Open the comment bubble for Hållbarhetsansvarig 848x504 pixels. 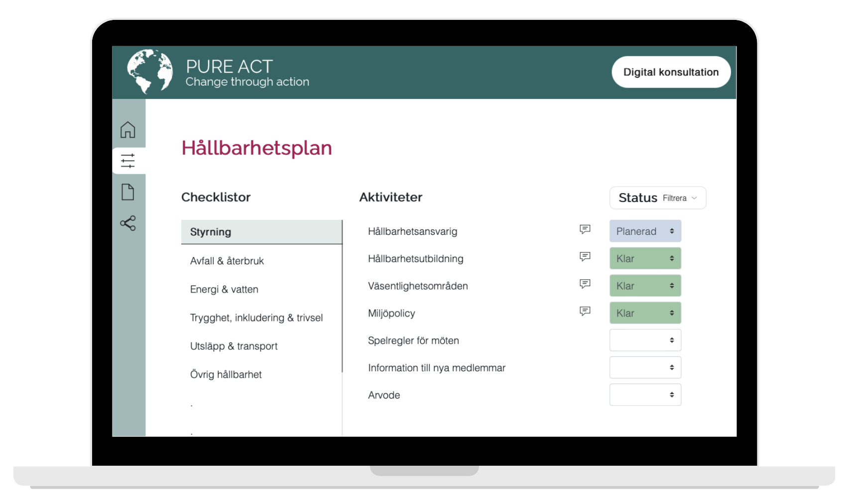[585, 229]
